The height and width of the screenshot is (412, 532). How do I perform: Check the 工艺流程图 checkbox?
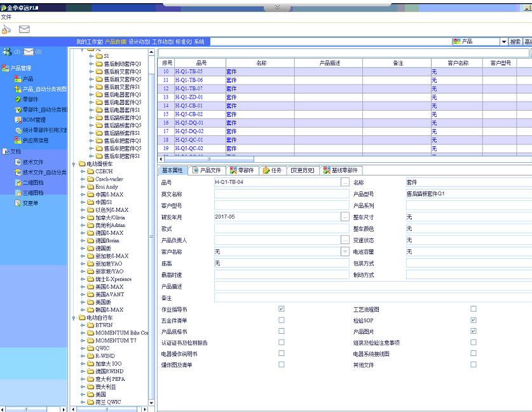pyautogui.click(x=473, y=309)
